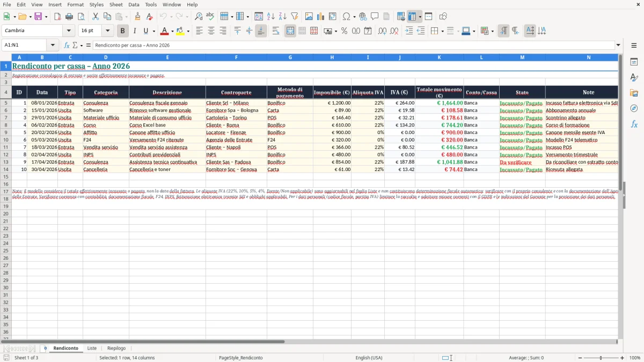
Task: Open the sidebar Properties panel
Action: coord(634,62)
